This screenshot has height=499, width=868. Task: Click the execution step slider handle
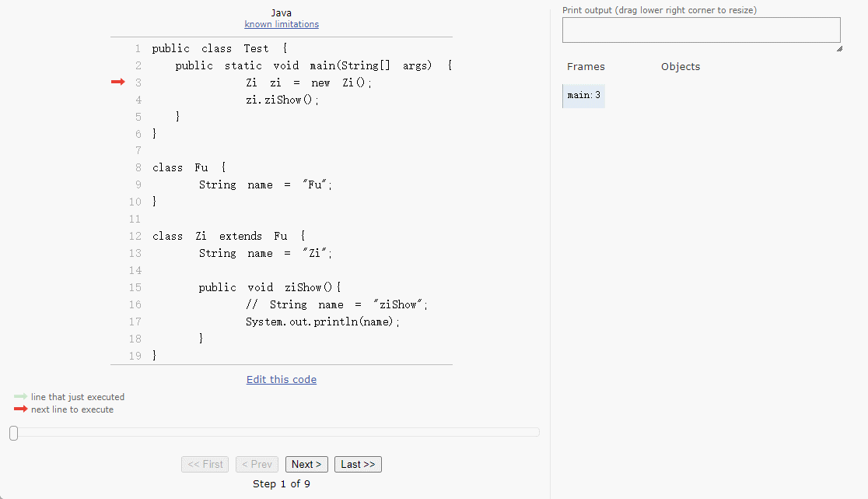pos(13,433)
